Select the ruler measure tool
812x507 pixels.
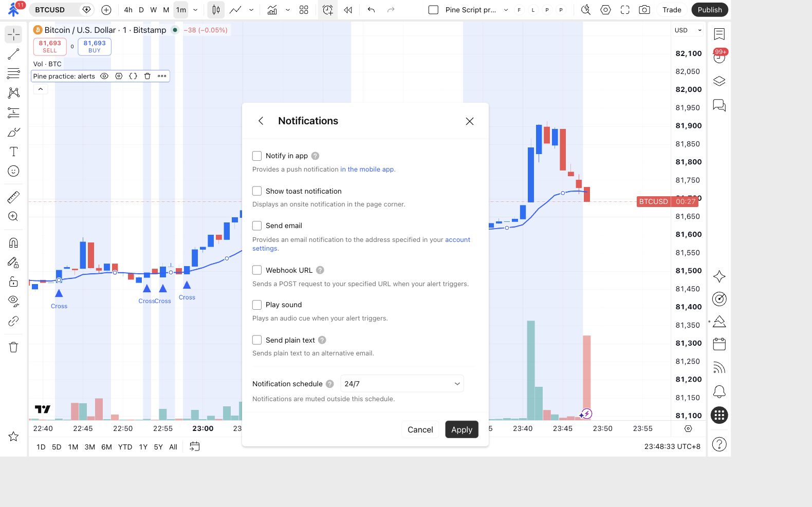point(13,197)
